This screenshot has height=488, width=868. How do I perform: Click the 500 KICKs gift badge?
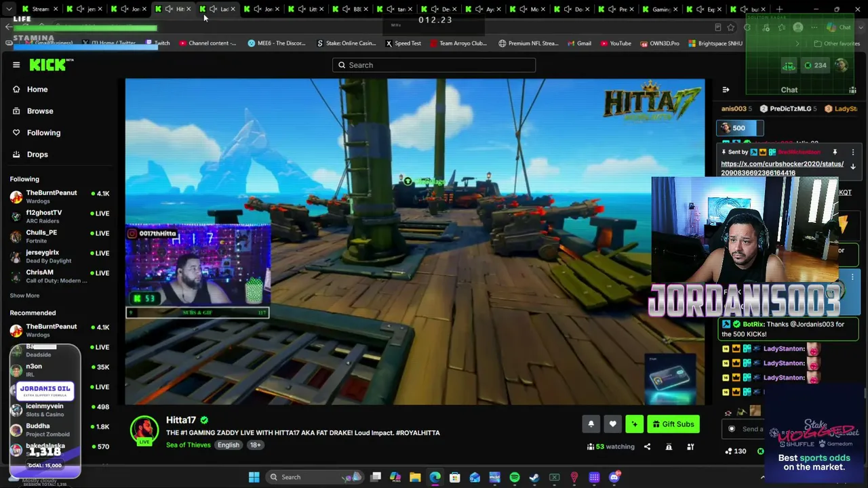739,127
